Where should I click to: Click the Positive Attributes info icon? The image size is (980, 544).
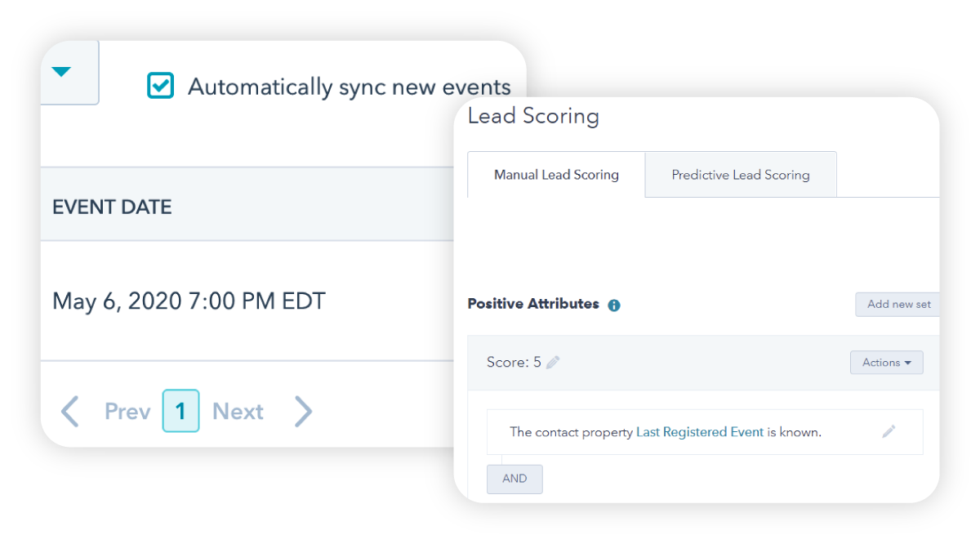614,305
